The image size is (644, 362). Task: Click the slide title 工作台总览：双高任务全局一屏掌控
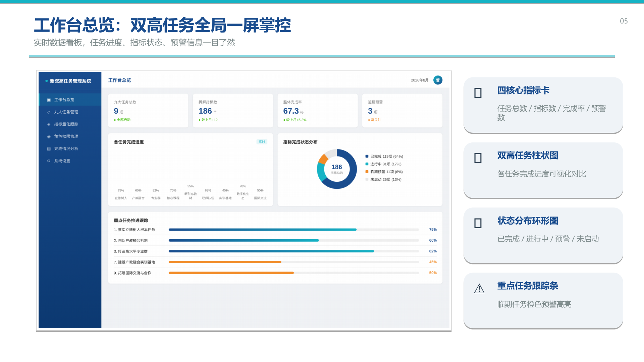tap(162, 25)
